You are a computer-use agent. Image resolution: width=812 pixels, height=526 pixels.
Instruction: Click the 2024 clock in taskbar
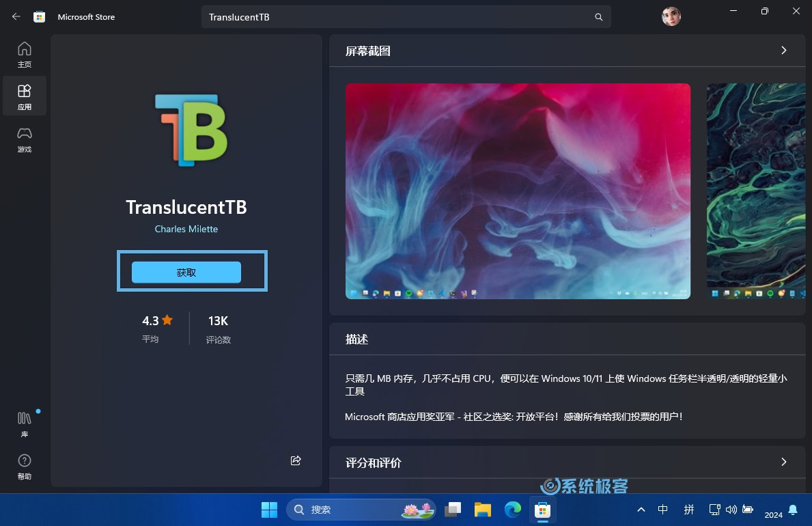pyautogui.click(x=773, y=514)
